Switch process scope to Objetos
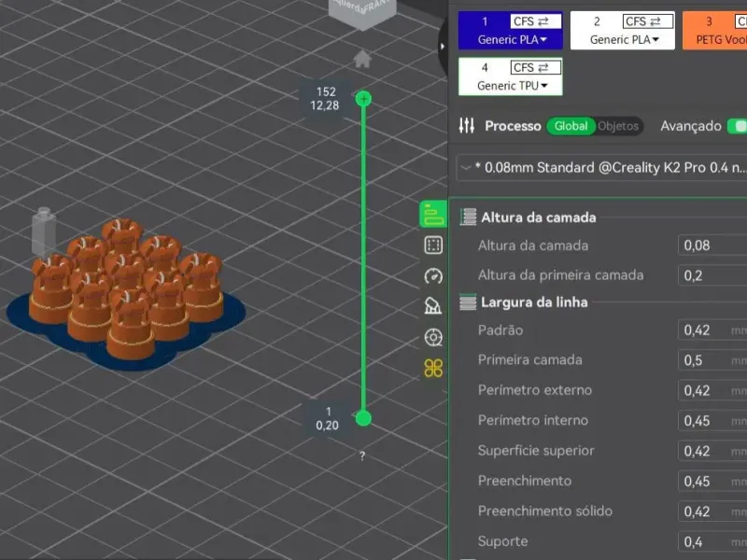Screen dimensions: 747x560 618,126
